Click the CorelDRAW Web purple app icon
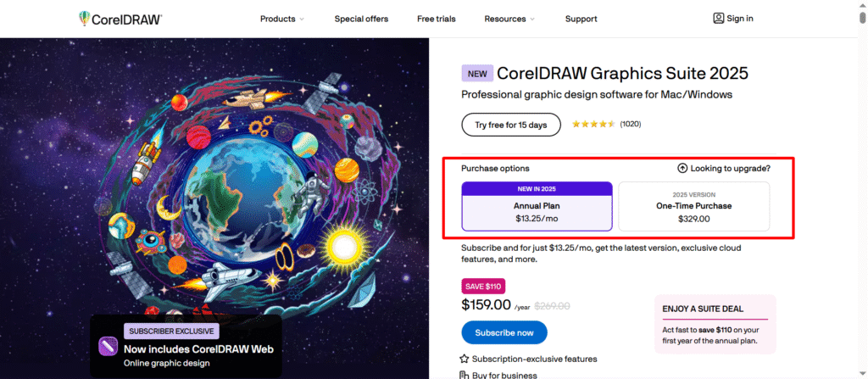Screen dimensions: 868x379 point(108,346)
